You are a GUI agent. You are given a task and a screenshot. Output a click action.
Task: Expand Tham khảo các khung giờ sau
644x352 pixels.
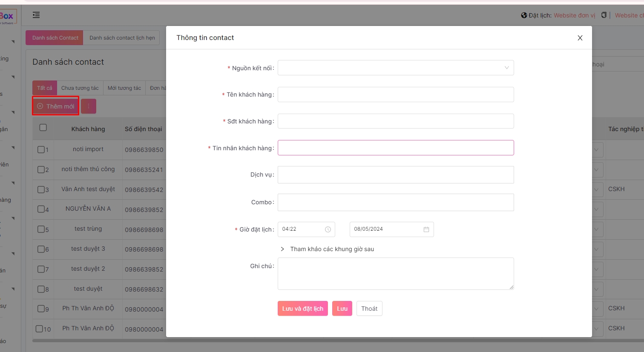(x=282, y=249)
